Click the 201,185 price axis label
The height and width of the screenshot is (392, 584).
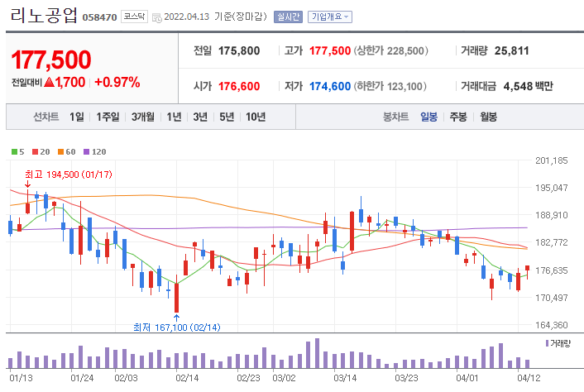click(x=552, y=160)
